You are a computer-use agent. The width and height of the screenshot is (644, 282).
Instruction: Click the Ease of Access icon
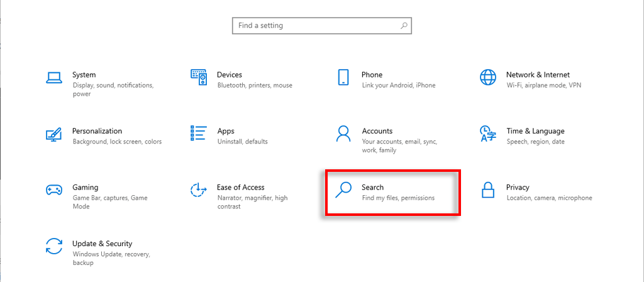(199, 190)
